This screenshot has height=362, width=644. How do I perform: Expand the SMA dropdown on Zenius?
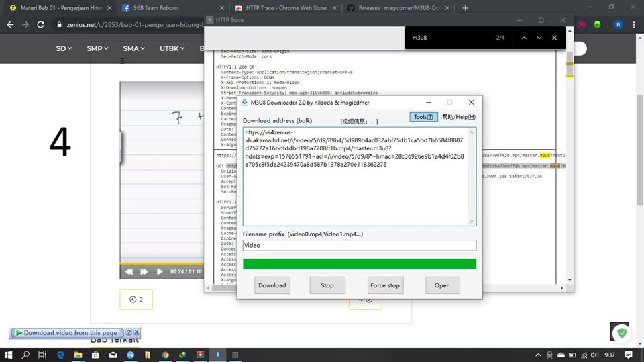click(134, 48)
